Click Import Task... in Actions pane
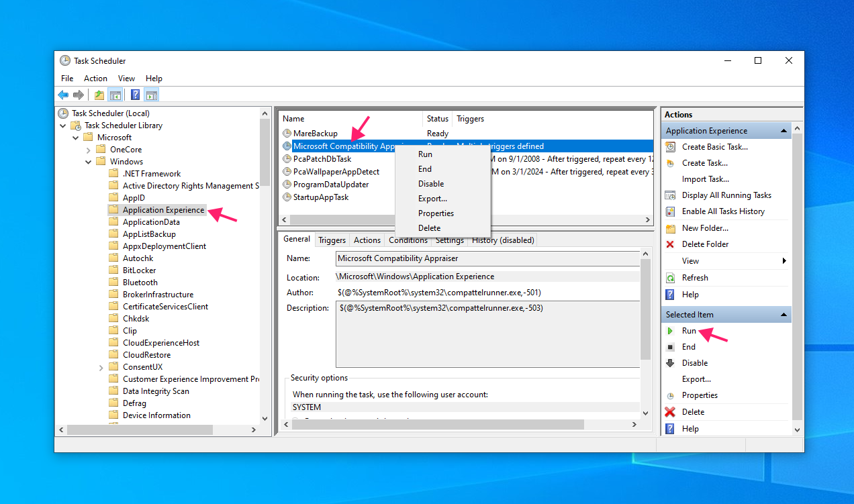 pos(704,179)
